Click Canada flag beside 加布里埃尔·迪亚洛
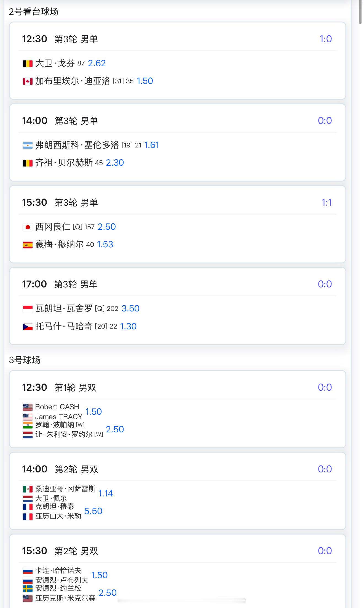The height and width of the screenshot is (608, 364). point(28,81)
